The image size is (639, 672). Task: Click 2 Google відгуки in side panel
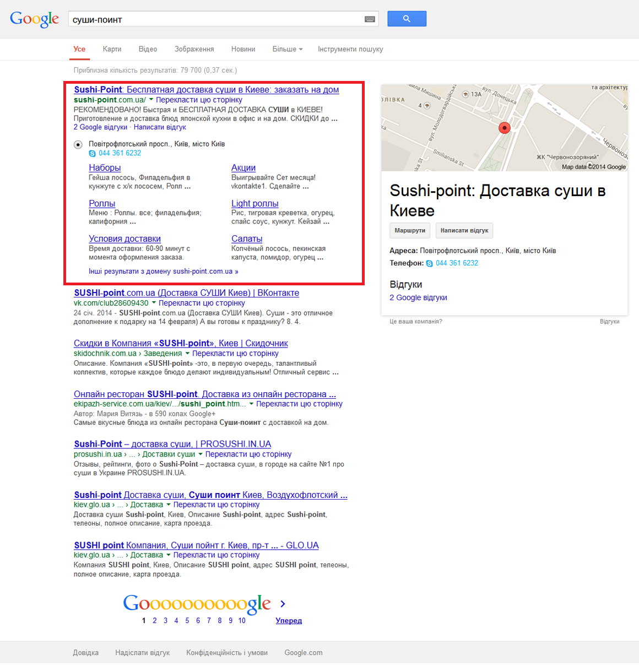coord(418,297)
